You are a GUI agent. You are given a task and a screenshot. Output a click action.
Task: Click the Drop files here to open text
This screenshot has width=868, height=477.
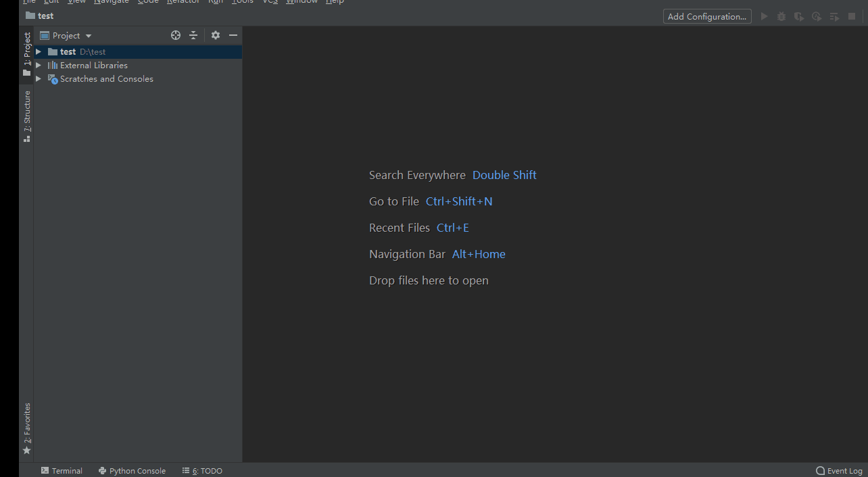point(429,280)
